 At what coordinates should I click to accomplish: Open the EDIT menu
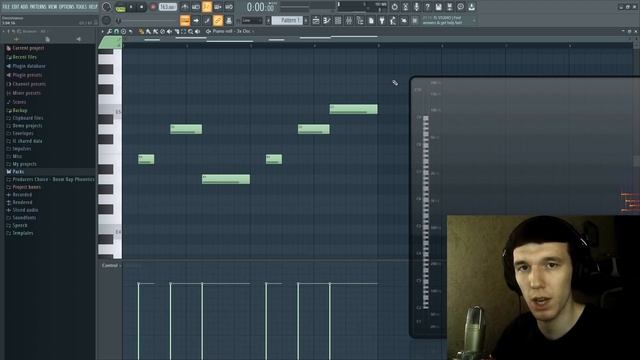(15, 7)
